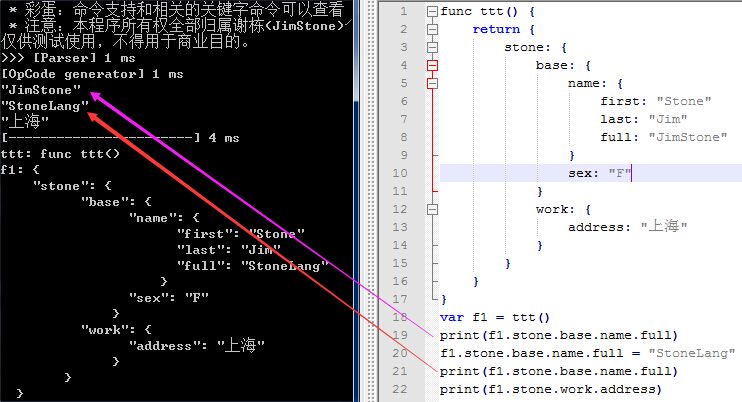This screenshot has height=402, width=742.
Task: Click the [OpCode generator] 1 ms console line
Action: point(92,74)
